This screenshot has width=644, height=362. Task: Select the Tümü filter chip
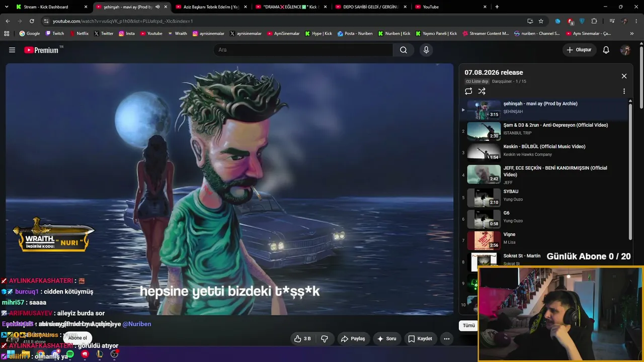468,325
